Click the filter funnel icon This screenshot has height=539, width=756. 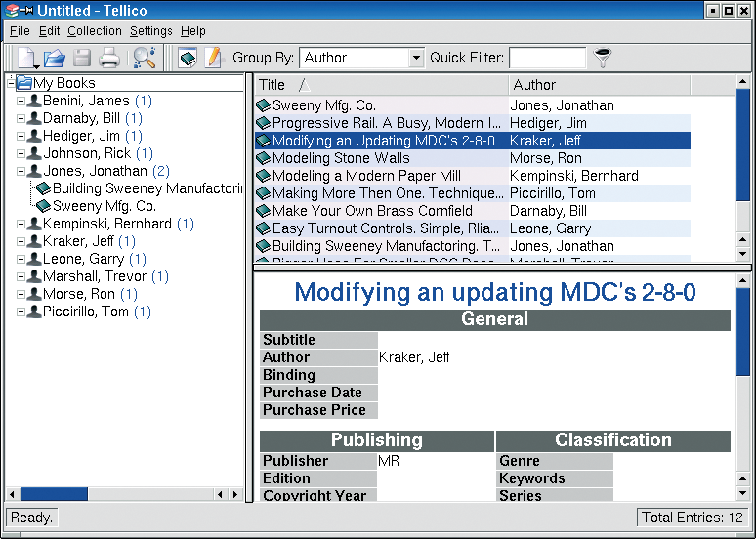pyautogui.click(x=602, y=58)
